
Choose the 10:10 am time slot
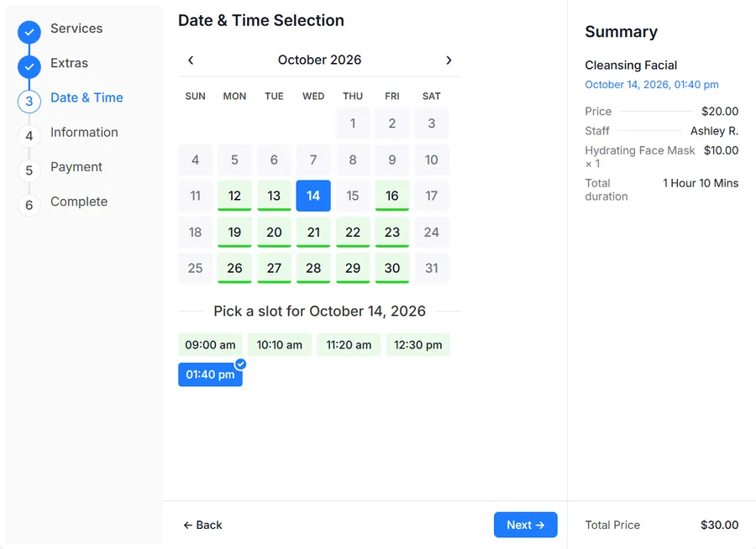click(280, 345)
